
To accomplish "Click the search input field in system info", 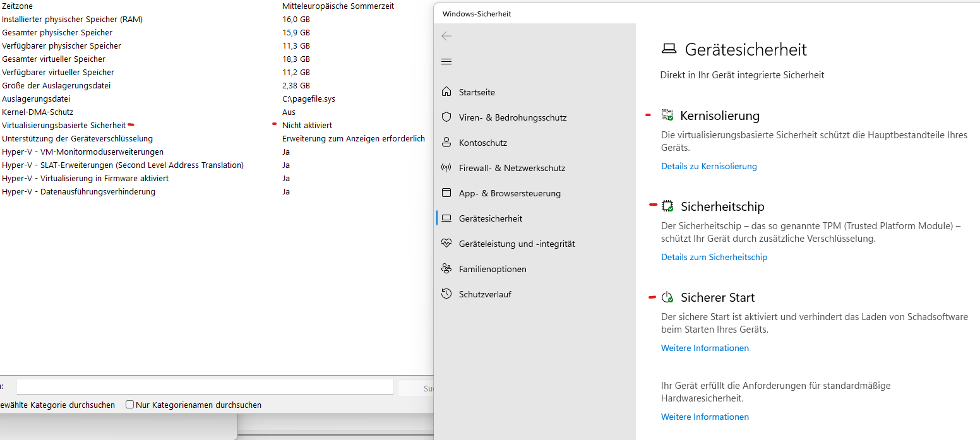I will (x=205, y=387).
